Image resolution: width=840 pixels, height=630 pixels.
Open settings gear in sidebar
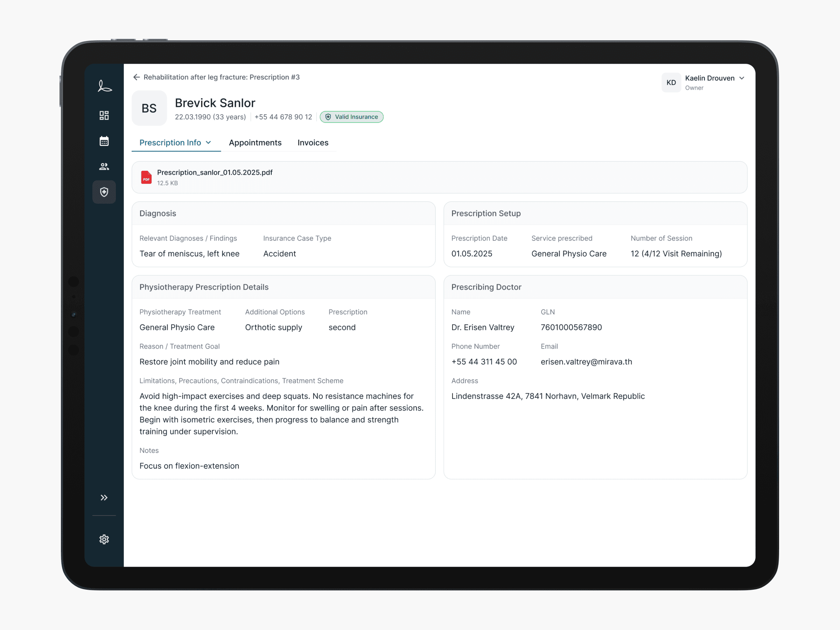pyautogui.click(x=104, y=539)
